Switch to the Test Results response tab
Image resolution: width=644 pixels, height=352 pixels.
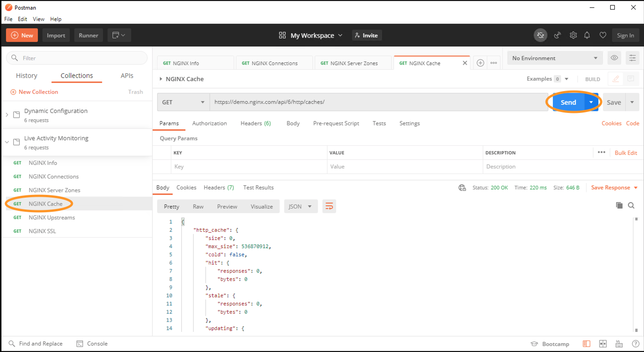point(258,188)
